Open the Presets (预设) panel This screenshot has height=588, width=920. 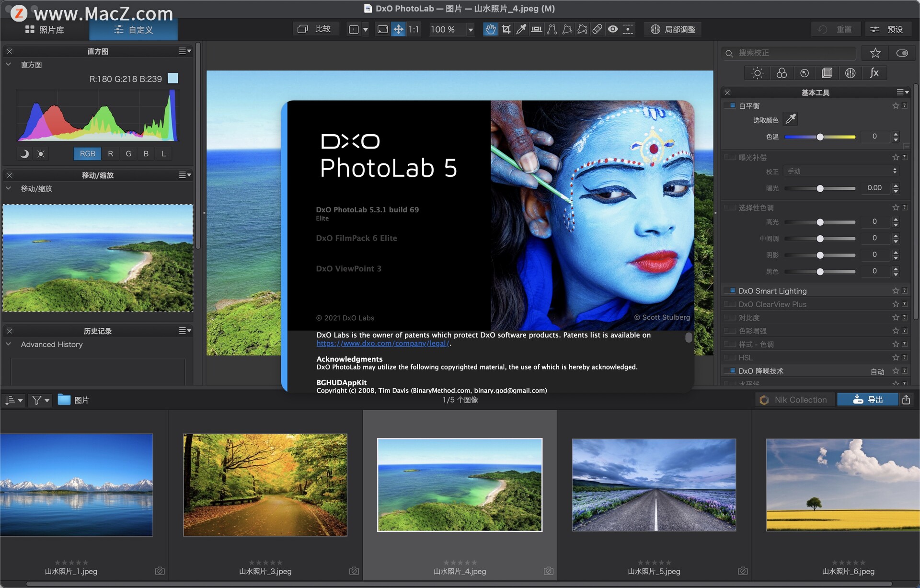pos(888,30)
